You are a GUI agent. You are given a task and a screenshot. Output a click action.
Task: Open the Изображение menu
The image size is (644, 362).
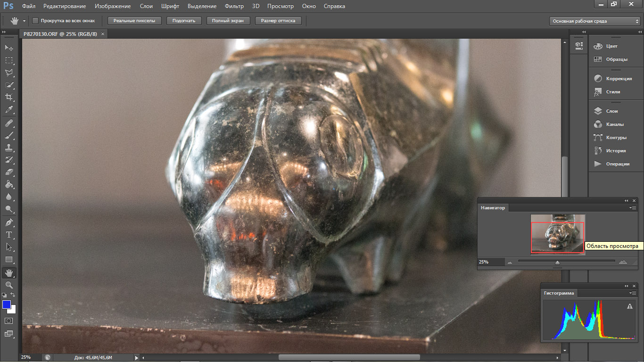113,6
